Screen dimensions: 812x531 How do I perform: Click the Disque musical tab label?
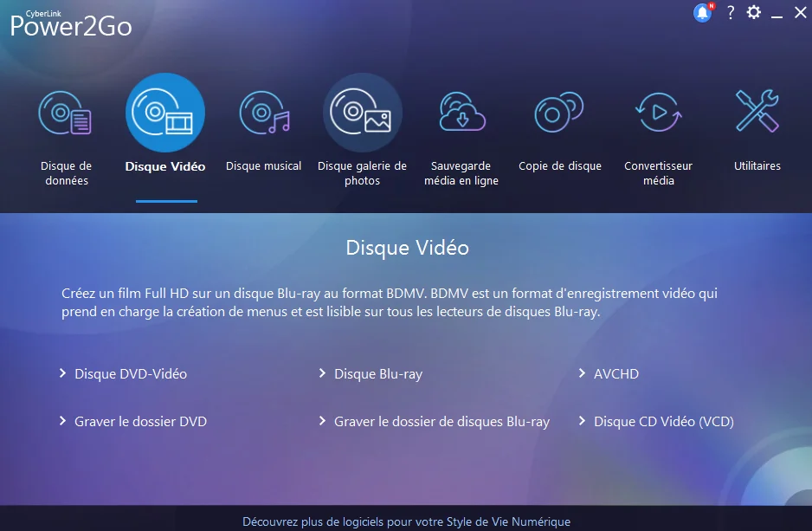point(263,165)
